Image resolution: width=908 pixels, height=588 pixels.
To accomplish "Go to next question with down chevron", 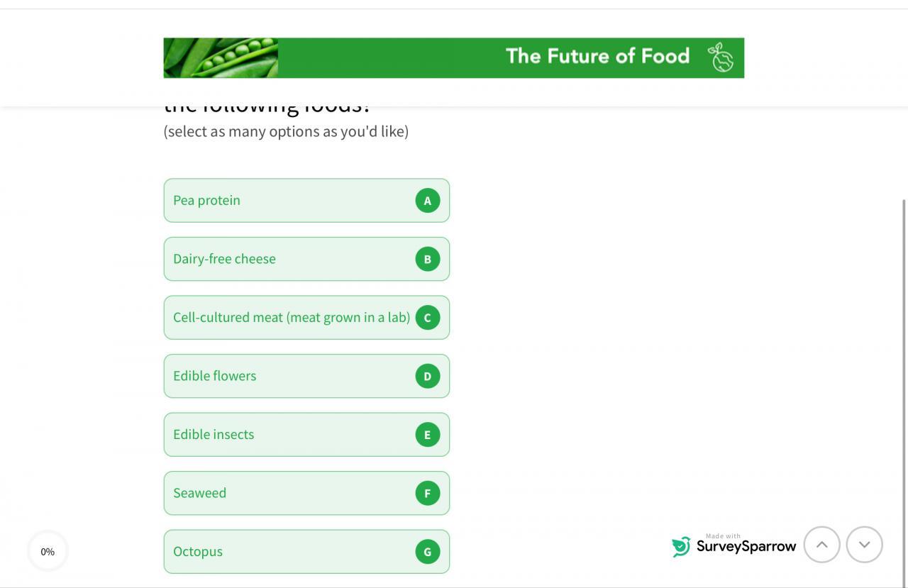I will (x=864, y=545).
